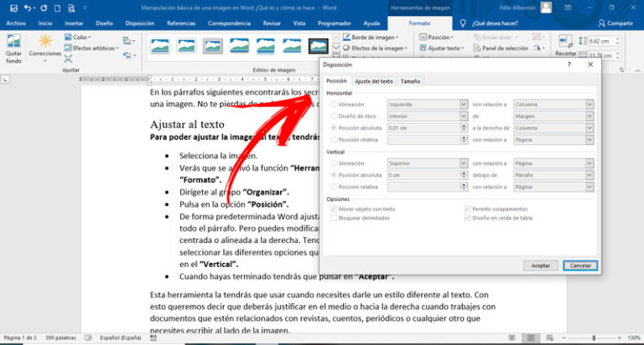Expand the Párrafo vertical reference dropdown
This screenshot has height=345, width=644.
(589, 174)
